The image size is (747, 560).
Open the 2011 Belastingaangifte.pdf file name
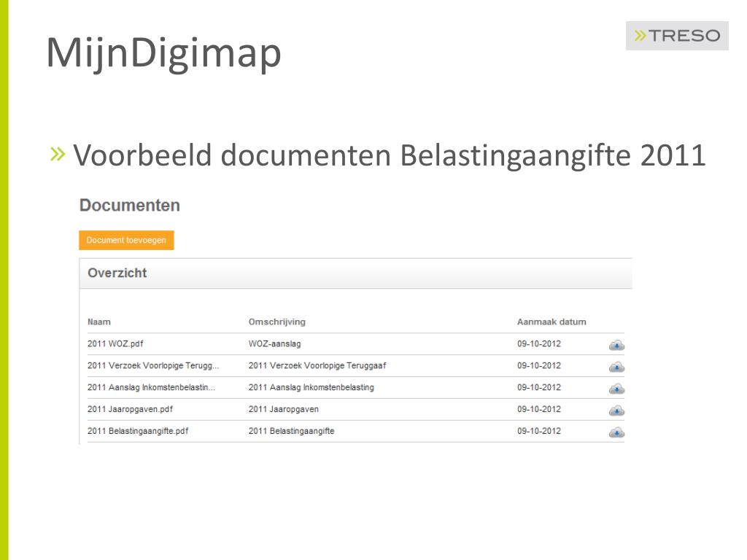point(138,432)
